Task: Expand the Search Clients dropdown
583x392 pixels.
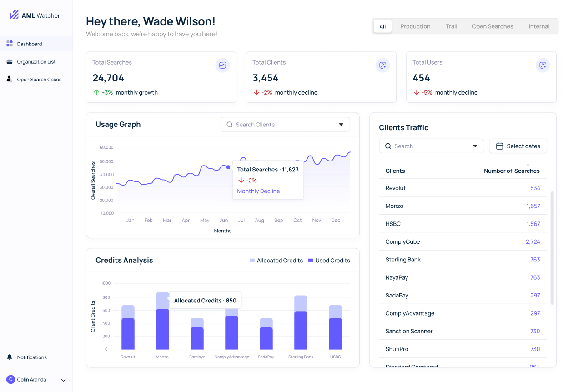Action: [341, 124]
